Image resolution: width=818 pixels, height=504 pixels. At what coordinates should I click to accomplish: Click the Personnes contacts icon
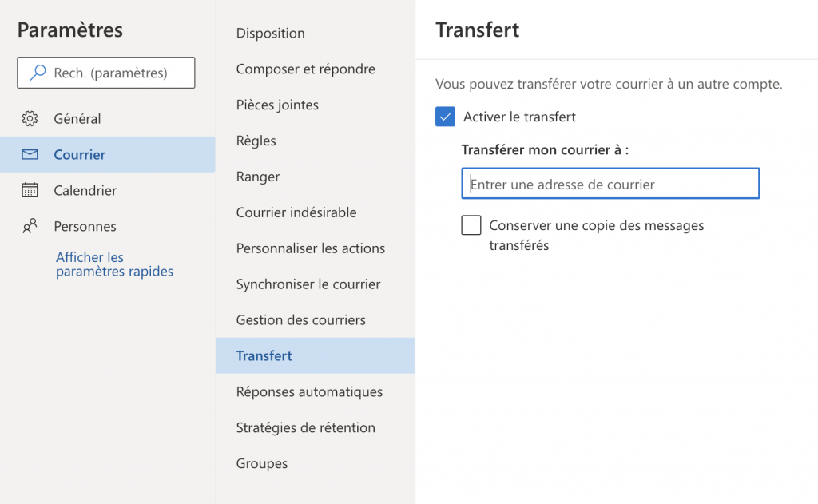pos(30,227)
